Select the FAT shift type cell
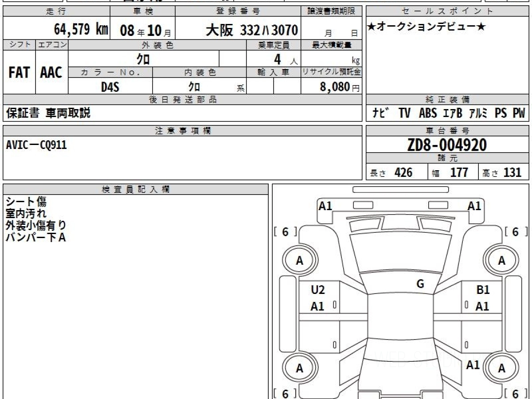The height and width of the screenshot is (399, 532). [19, 73]
